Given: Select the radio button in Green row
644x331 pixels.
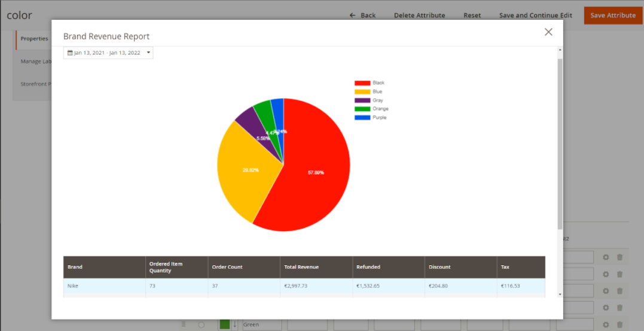Looking at the screenshot, I should [x=202, y=324].
